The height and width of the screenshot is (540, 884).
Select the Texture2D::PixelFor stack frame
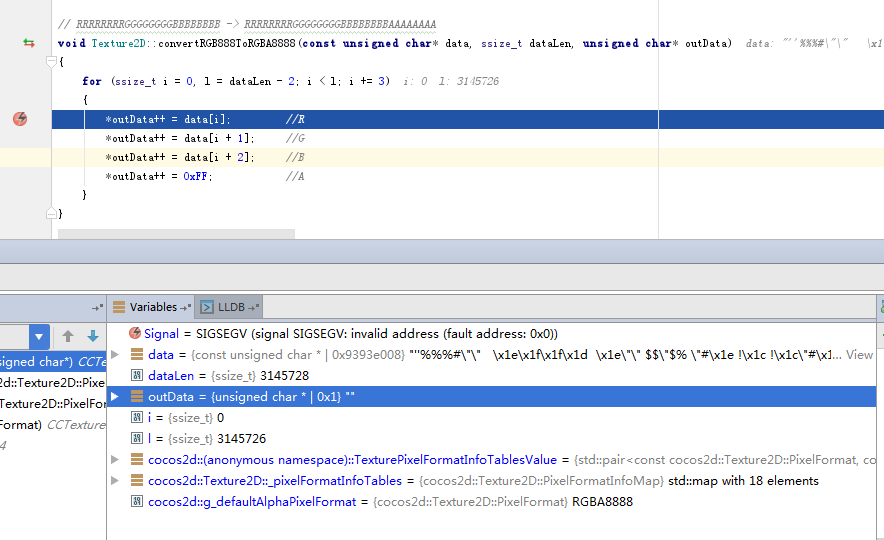tap(53, 404)
